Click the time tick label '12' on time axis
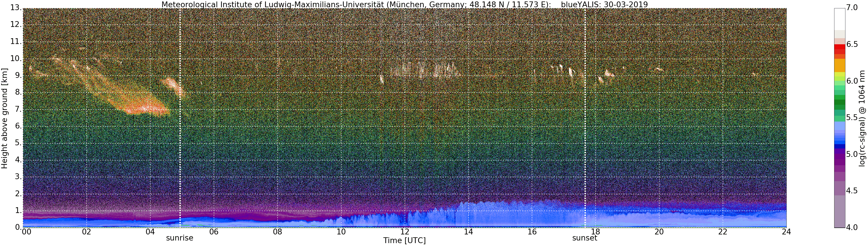The image size is (868, 246). tap(405, 232)
